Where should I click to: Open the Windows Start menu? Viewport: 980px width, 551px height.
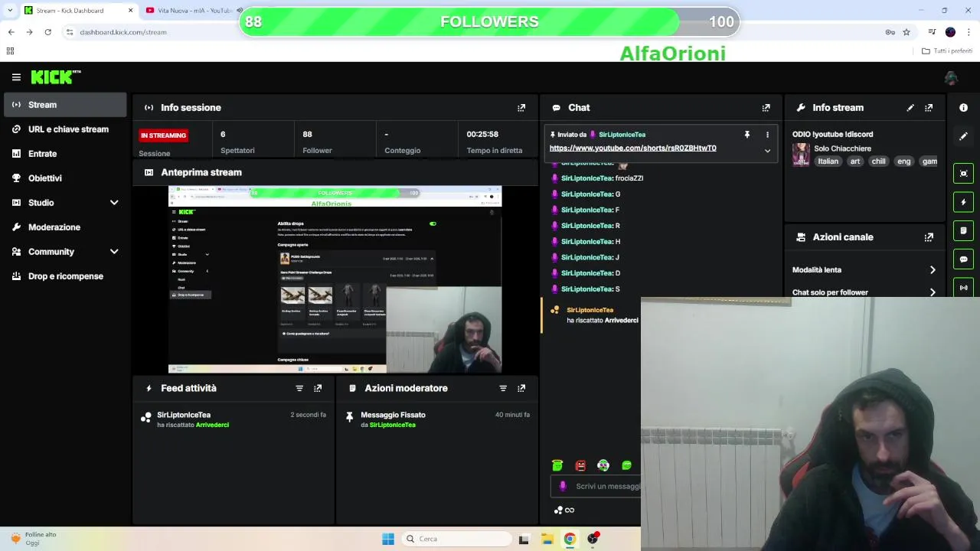[x=388, y=539]
